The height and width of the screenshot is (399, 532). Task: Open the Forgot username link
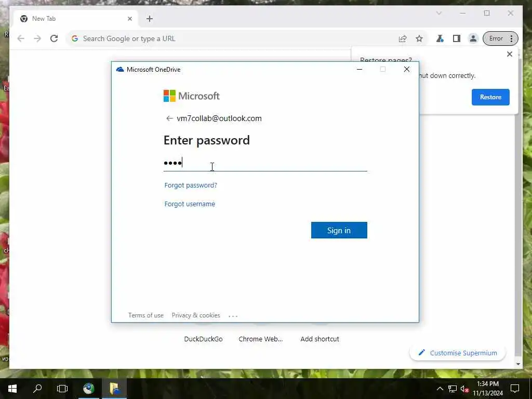pos(190,204)
